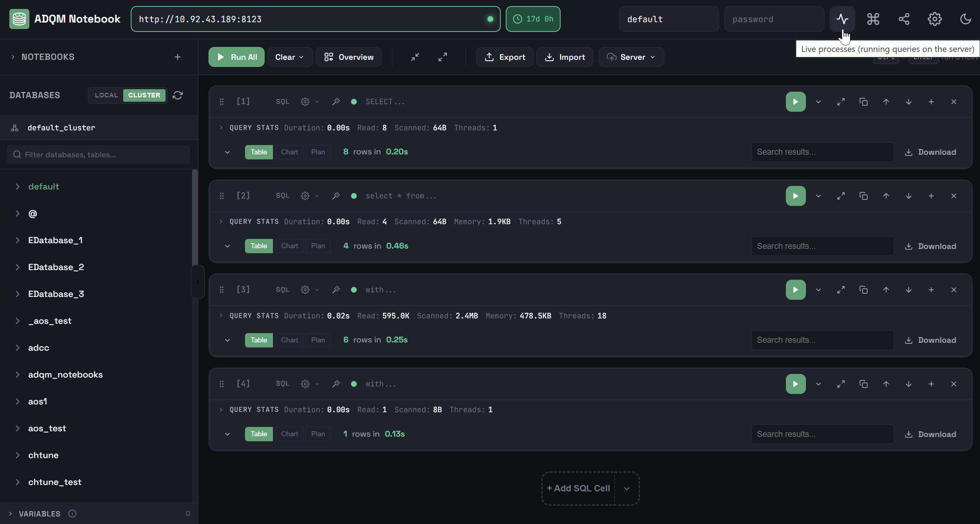Screen dimensions: 980x524
Task: Open Plan tab in cell [2]
Action: tap(318, 246)
